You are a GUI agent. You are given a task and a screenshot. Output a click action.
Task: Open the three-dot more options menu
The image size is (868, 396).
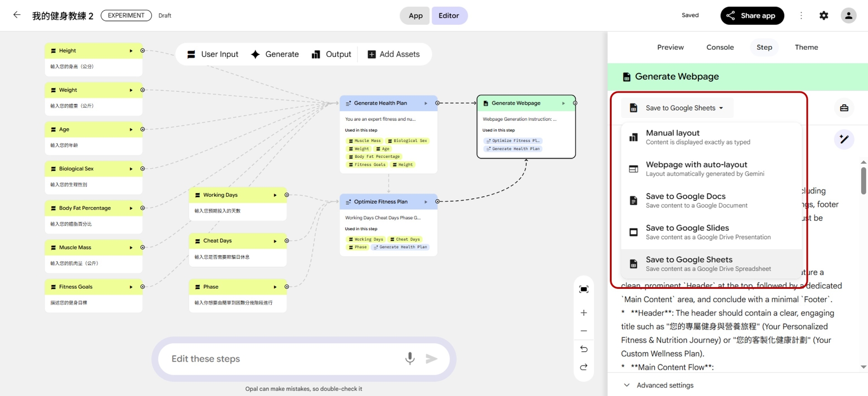coord(801,15)
